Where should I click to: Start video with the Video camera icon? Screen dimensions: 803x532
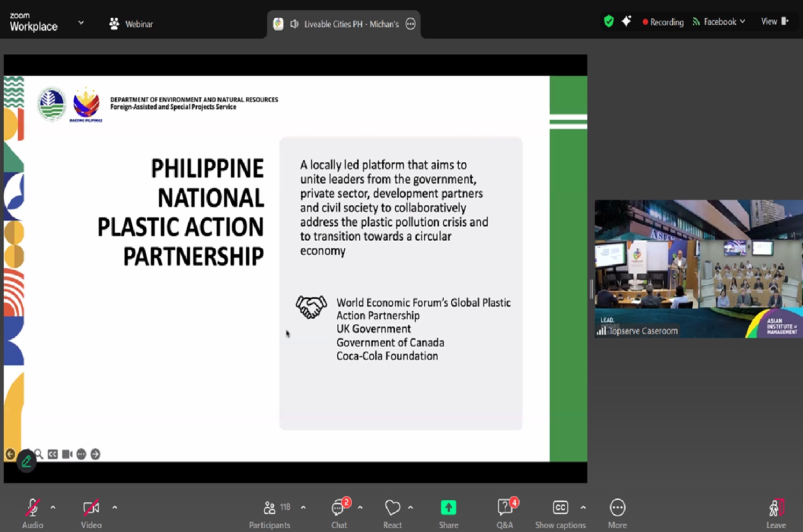[x=91, y=507]
